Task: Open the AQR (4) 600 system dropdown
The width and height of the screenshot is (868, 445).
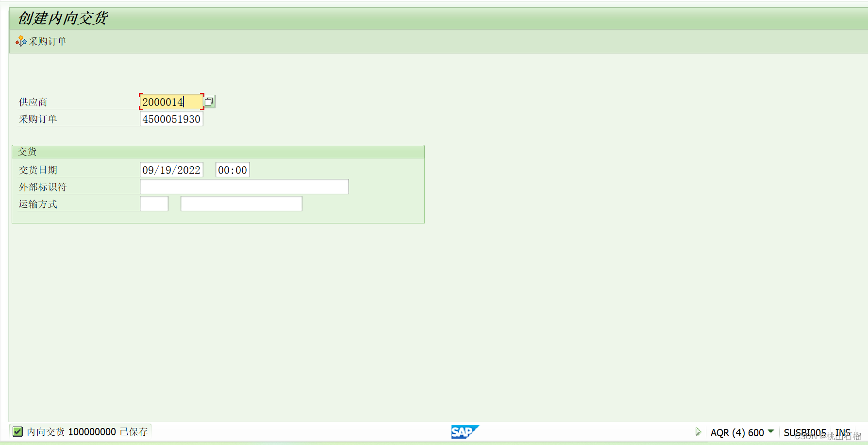Action: click(772, 431)
